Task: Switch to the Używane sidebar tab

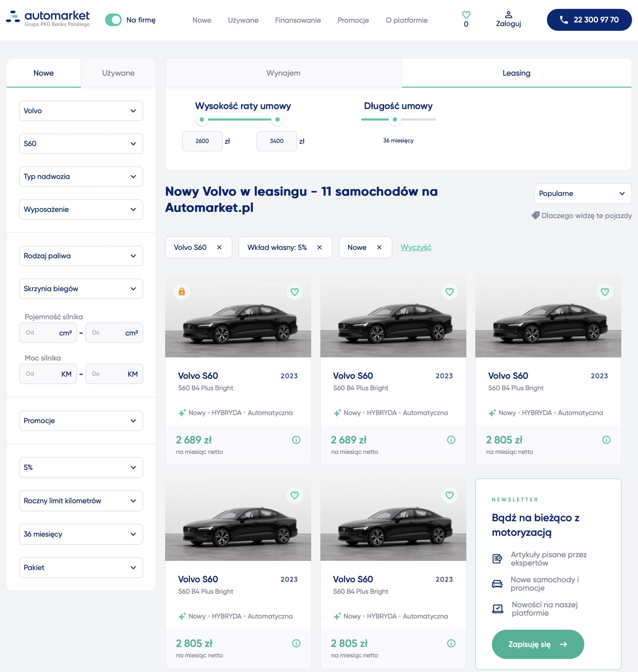Action: click(x=118, y=73)
